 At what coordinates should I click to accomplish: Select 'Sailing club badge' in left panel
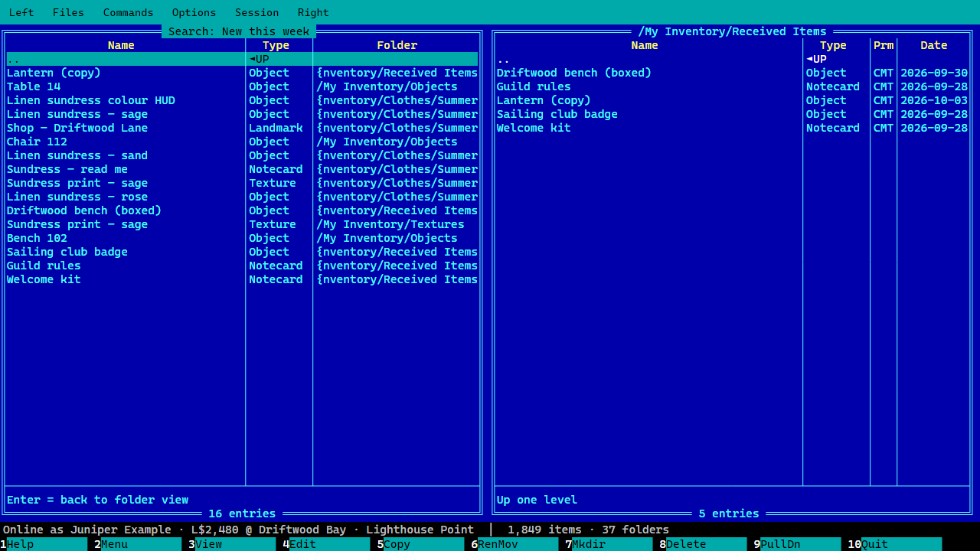242,252
